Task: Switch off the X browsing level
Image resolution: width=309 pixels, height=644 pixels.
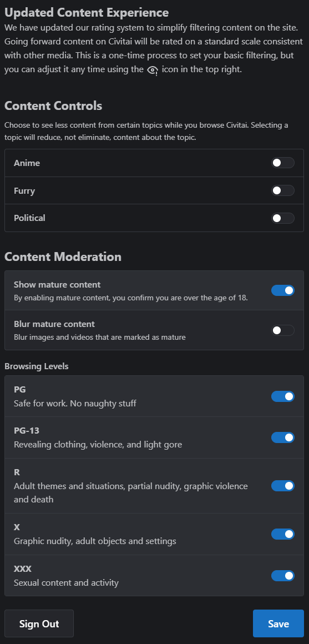Action: coord(283,534)
